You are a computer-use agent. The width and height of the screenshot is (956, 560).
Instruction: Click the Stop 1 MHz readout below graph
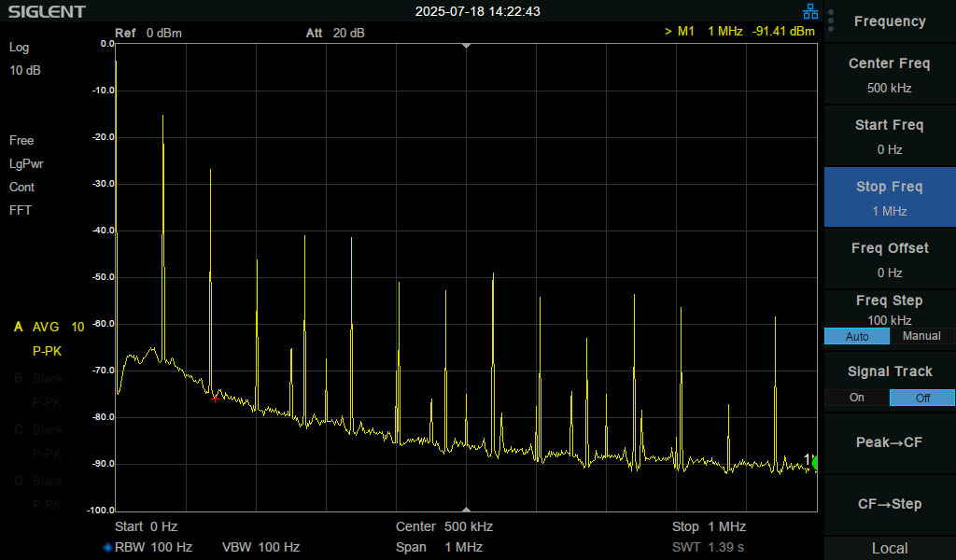click(x=709, y=526)
